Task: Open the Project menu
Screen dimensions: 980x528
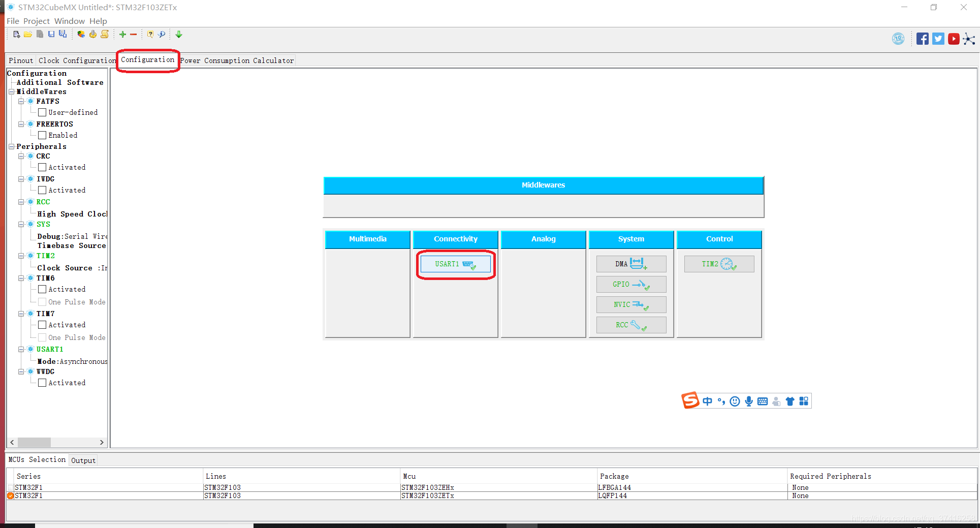Action: pos(37,21)
